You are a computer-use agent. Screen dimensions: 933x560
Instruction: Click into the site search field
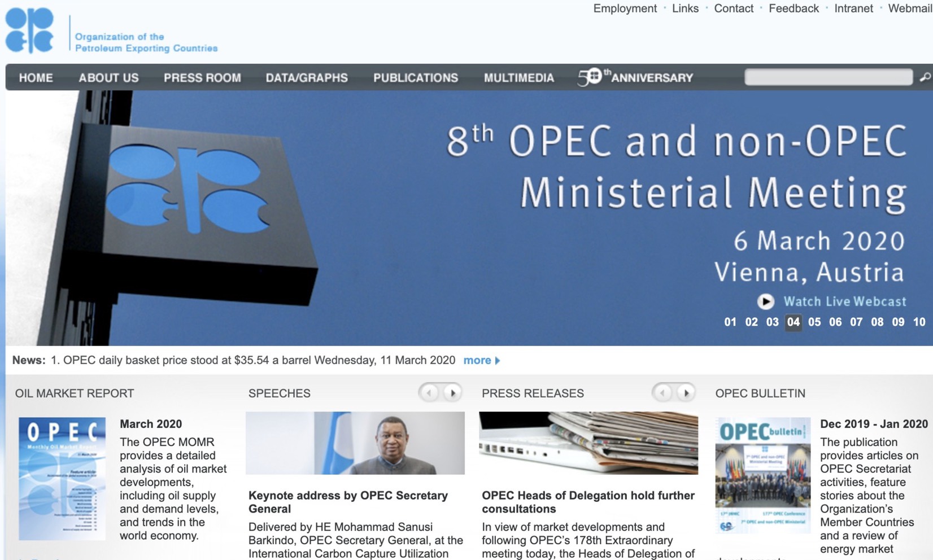coord(829,77)
